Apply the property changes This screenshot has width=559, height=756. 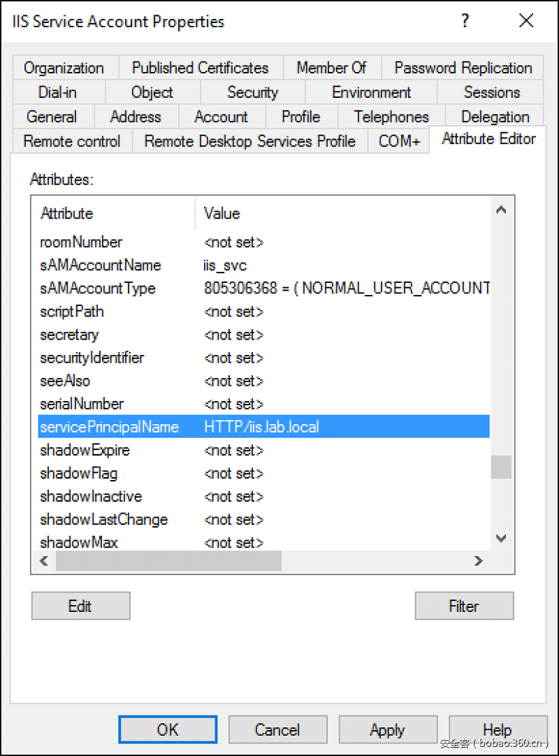(388, 729)
